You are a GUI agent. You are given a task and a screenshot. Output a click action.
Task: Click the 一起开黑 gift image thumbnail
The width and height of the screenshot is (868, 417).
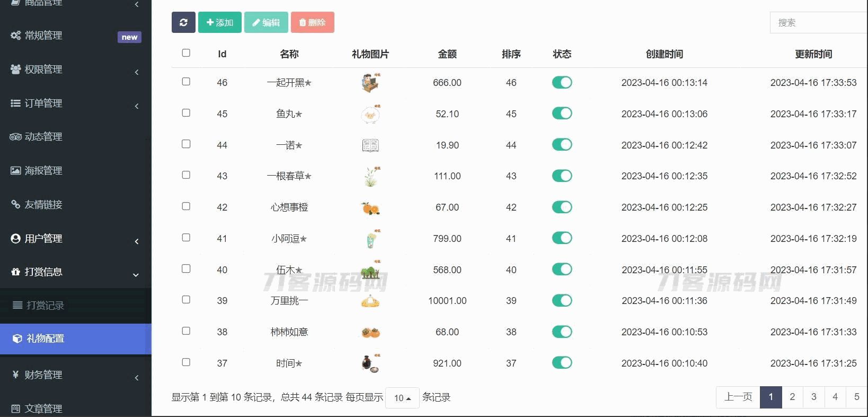coord(370,83)
